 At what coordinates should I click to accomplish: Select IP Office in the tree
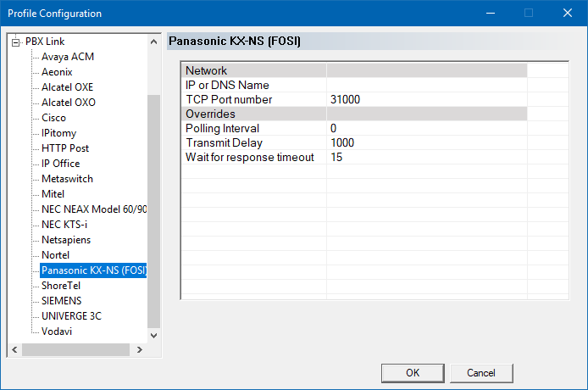coord(60,164)
